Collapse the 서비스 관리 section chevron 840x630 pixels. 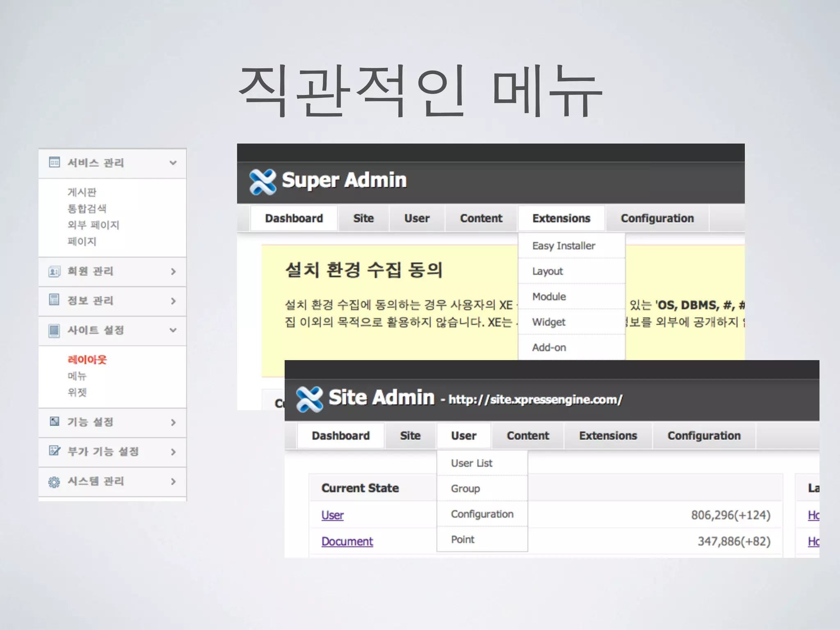coord(173,163)
